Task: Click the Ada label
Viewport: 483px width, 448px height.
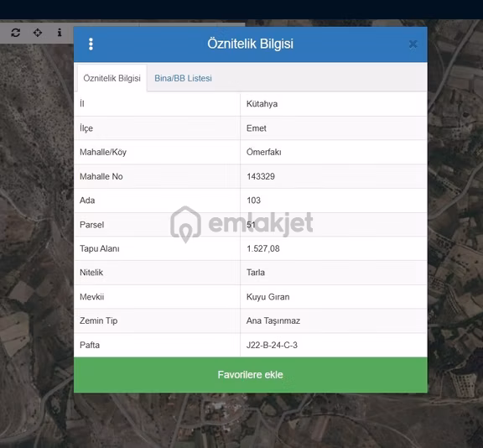Action: (87, 201)
